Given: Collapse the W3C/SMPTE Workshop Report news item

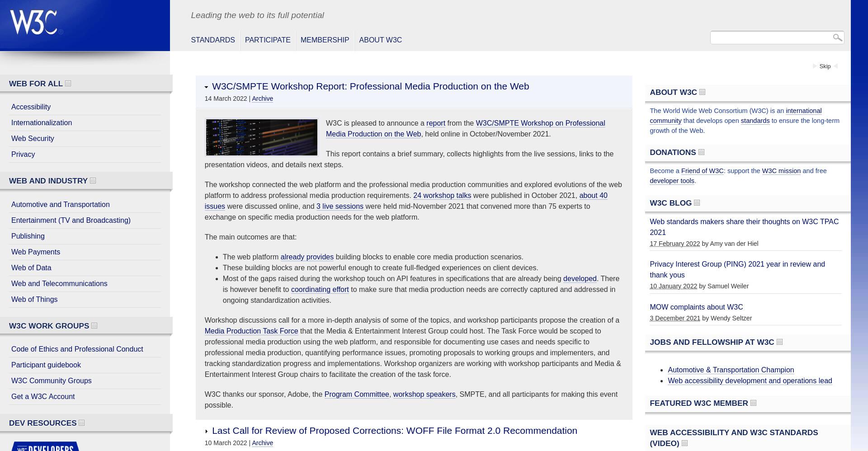Looking at the screenshot, I should point(207,87).
